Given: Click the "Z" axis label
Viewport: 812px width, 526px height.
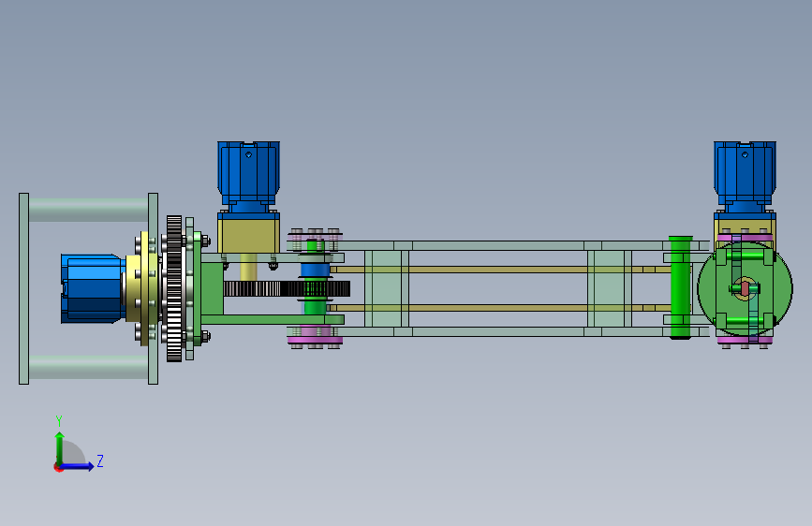Looking at the screenshot, I should [100, 460].
